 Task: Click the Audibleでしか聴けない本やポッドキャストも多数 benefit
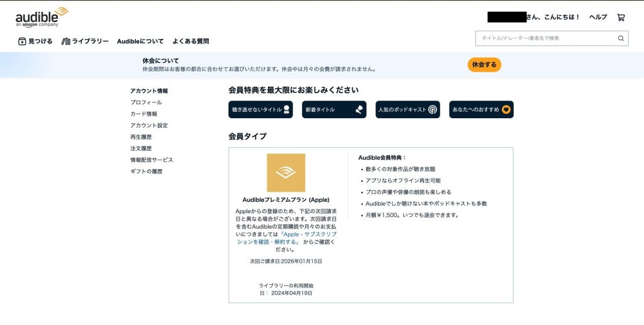pyautogui.click(x=426, y=204)
